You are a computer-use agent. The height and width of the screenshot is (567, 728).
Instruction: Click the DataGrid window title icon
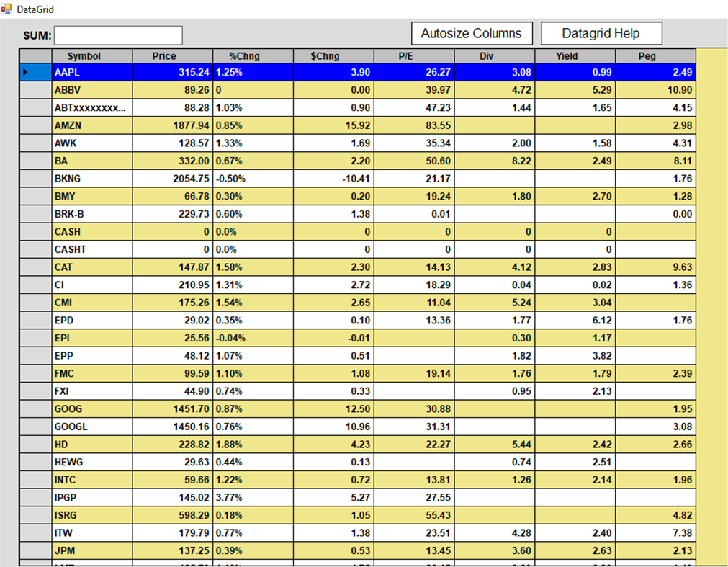coord(6,9)
